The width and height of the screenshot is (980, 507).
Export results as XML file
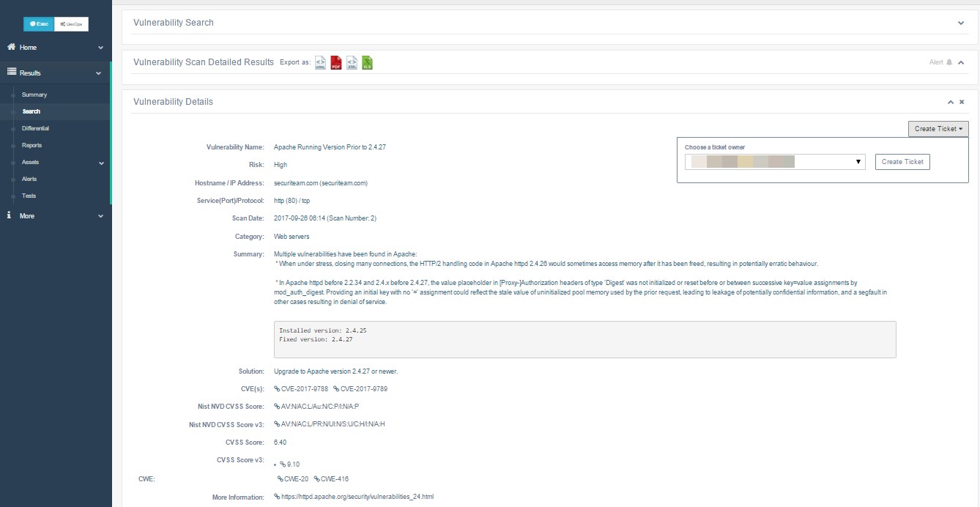click(x=352, y=63)
